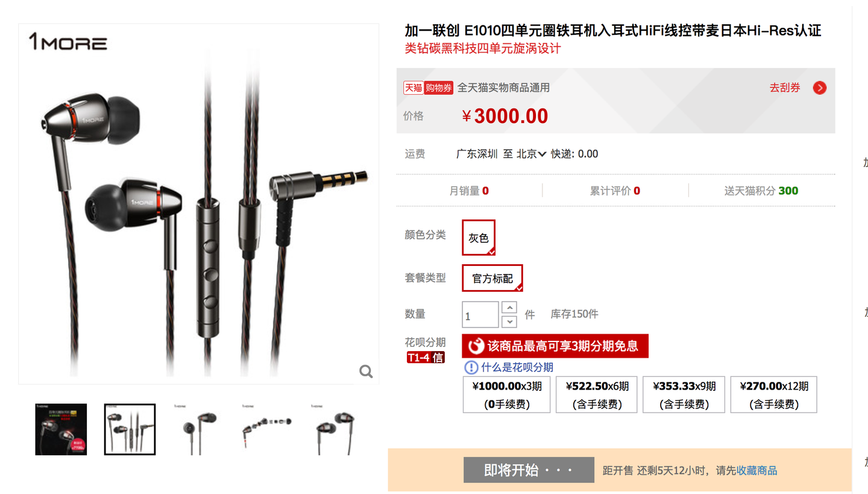Increase quantity with the up arrow
Image resolution: width=868 pixels, height=494 pixels.
pyautogui.click(x=509, y=308)
